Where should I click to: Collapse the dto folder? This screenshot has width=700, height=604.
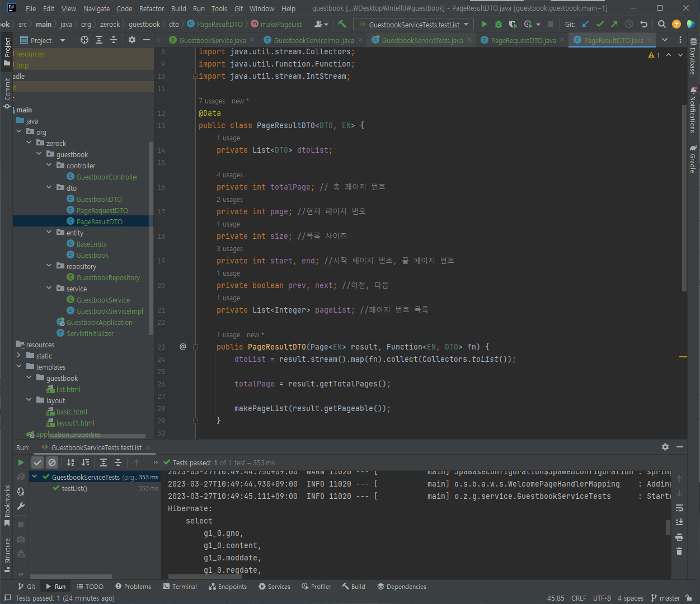[x=49, y=187]
